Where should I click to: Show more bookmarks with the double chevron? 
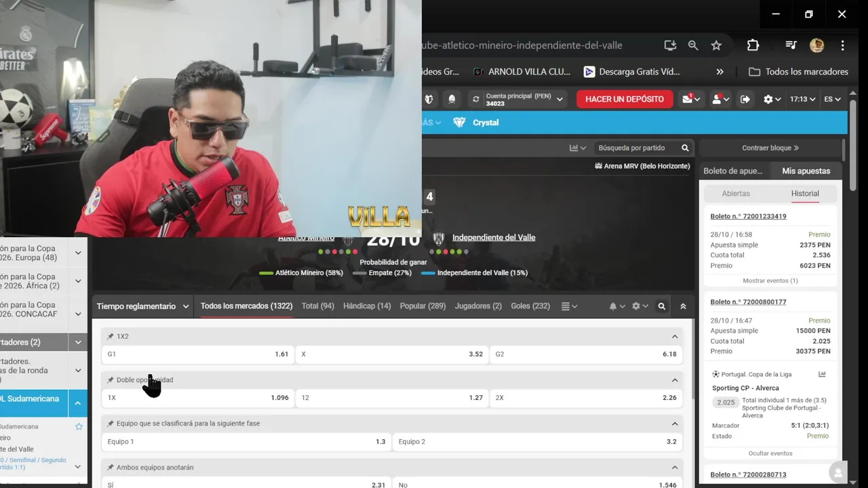pyautogui.click(x=719, y=72)
